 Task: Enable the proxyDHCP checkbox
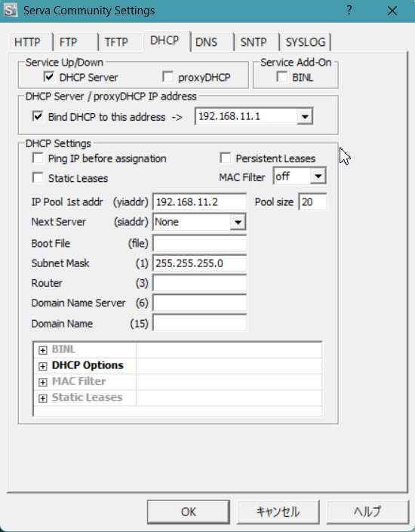(x=168, y=77)
